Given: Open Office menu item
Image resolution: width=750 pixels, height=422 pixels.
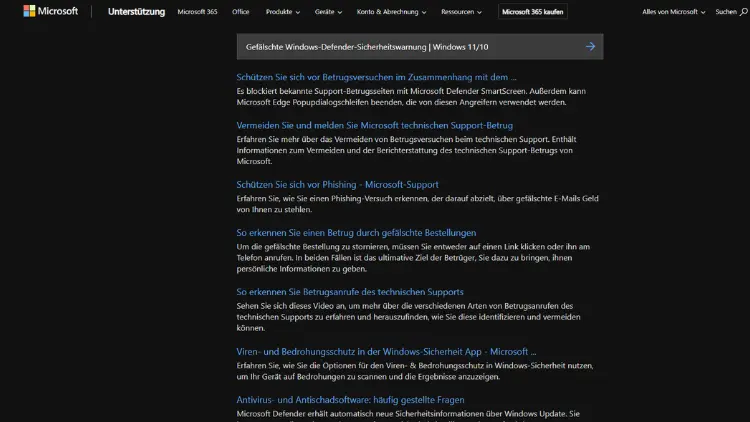Looking at the screenshot, I should pos(241,11).
